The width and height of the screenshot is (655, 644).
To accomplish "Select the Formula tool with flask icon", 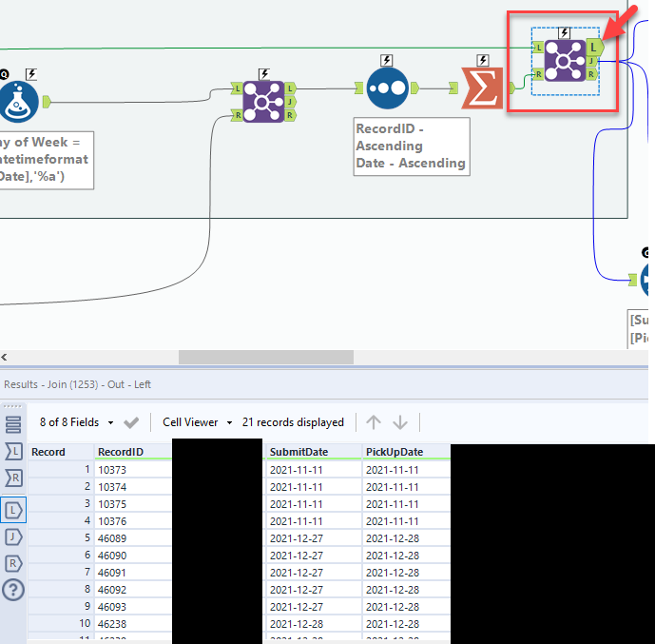I will tap(19, 102).
